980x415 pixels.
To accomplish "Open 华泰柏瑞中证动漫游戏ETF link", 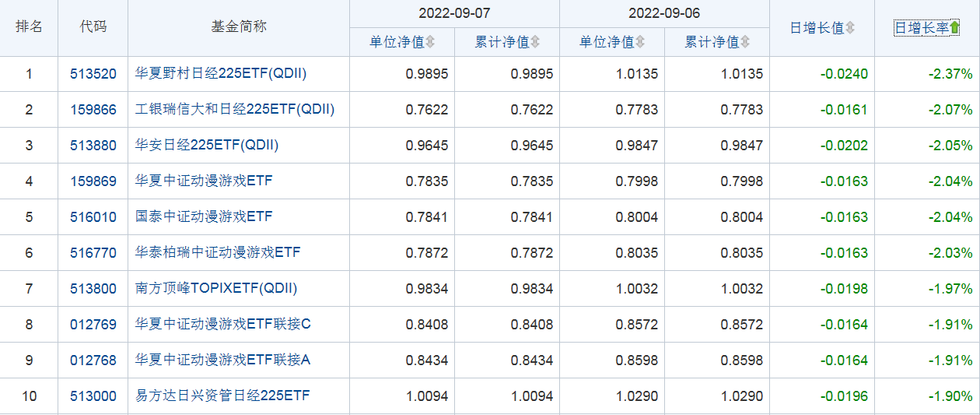I will click(x=218, y=252).
